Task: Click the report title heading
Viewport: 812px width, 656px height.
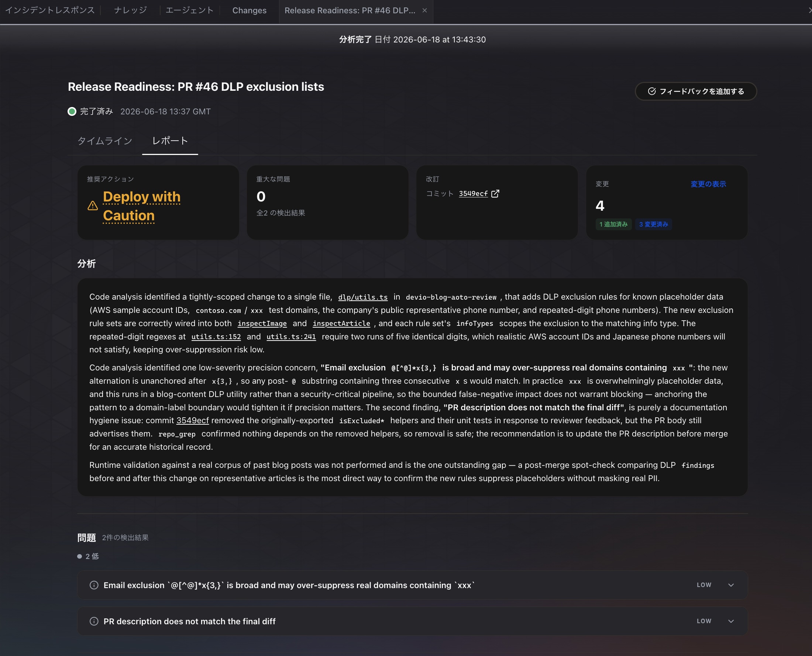Action: pos(196,87)
